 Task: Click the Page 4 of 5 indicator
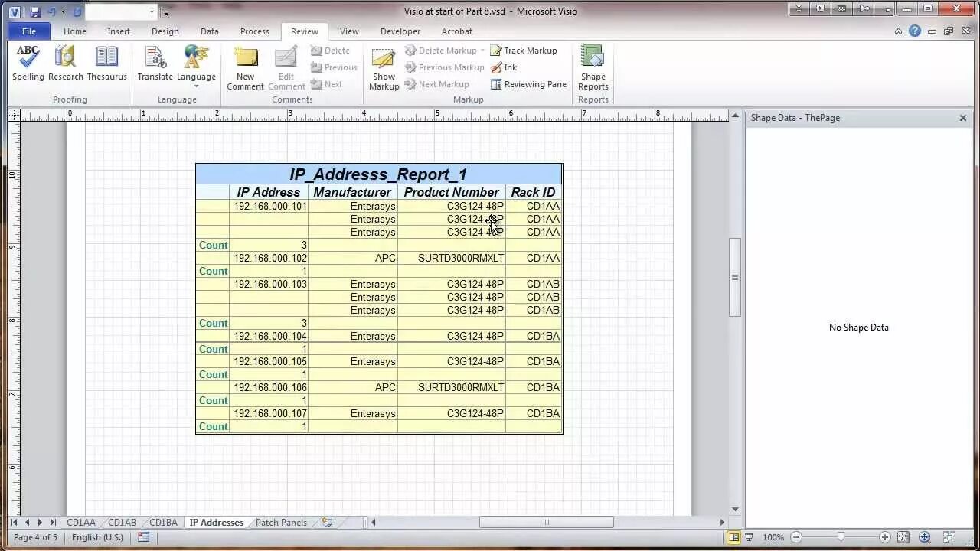[35, 537]
